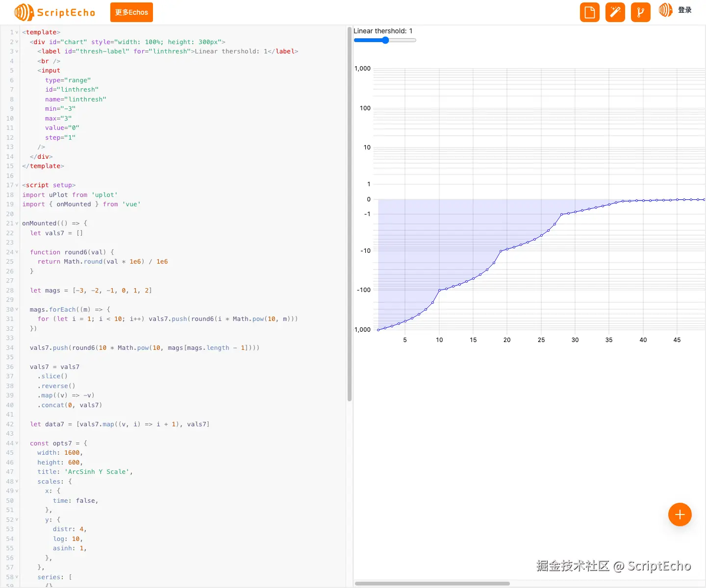The image size is (706, 588).
Task: Click the ScriptEcho logo
Action: coord(54,12)
